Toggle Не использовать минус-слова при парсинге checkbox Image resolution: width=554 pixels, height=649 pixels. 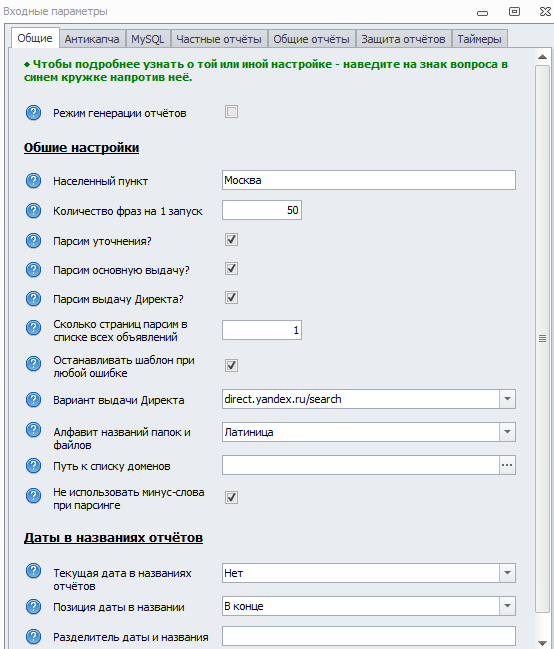(x=231, y=498)
